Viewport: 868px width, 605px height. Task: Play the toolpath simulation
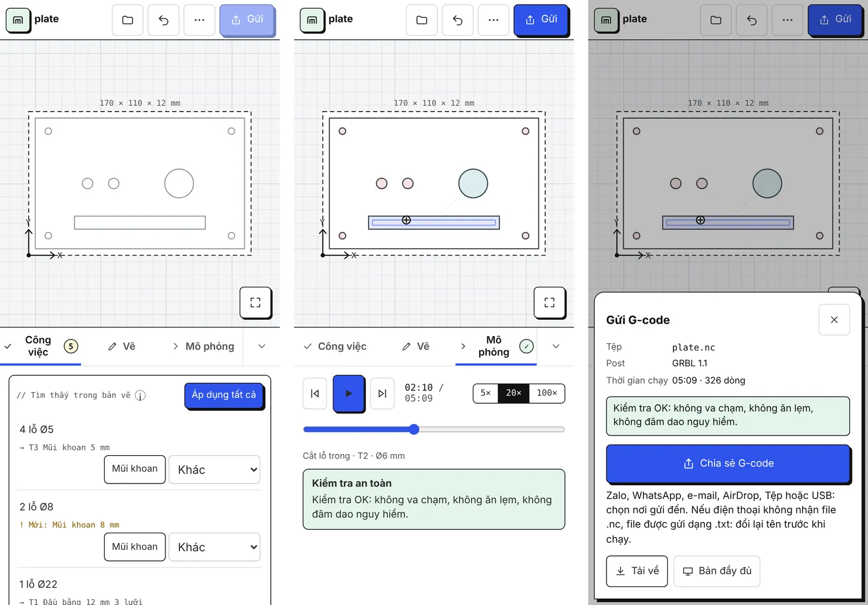click(x=348, y=393)
